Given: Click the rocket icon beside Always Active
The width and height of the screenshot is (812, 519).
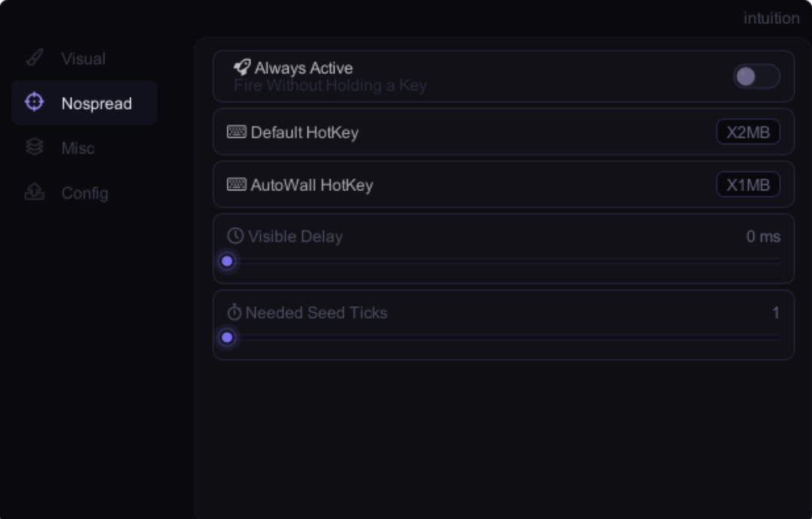Looking at the screenshot, I should coord(242,67).
